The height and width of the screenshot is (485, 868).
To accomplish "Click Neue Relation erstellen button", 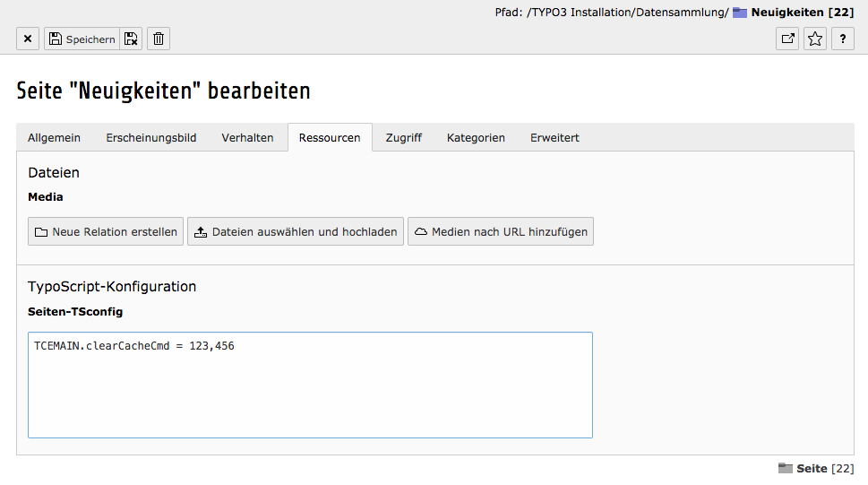I will (x=106, y=231).
